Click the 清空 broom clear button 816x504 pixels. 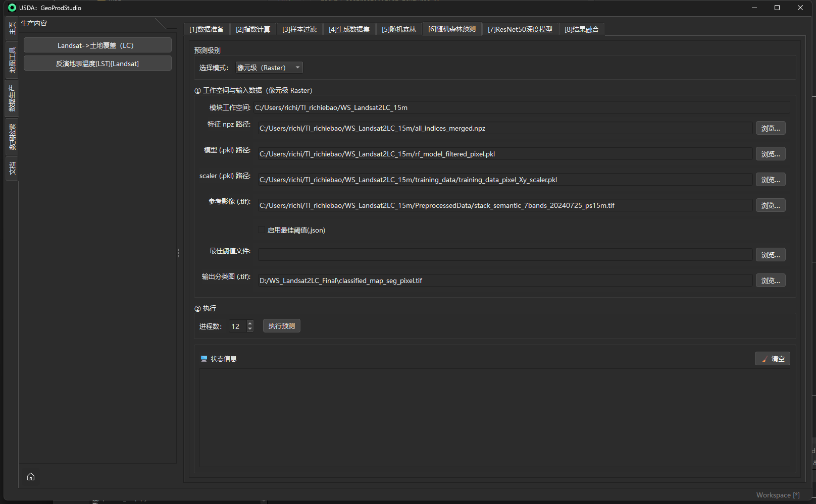772,359
